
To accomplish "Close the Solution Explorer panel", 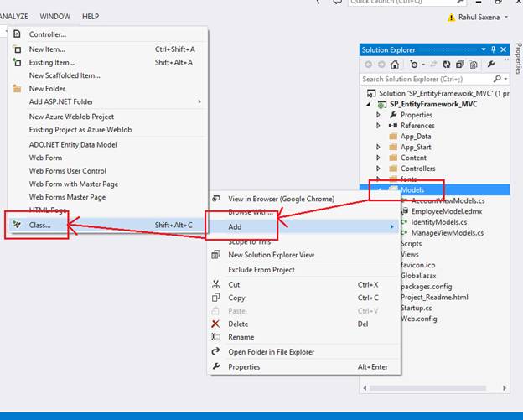I will click(504, 49).
